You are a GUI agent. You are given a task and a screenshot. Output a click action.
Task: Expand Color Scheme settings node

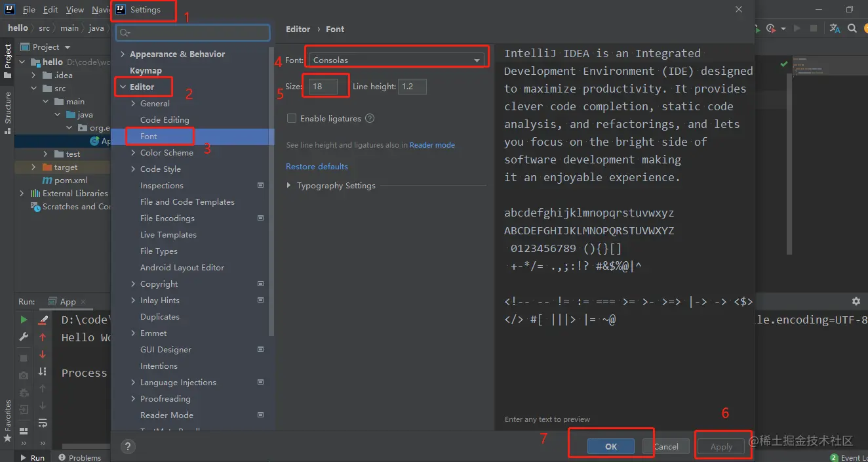click(x=133, y=153)
